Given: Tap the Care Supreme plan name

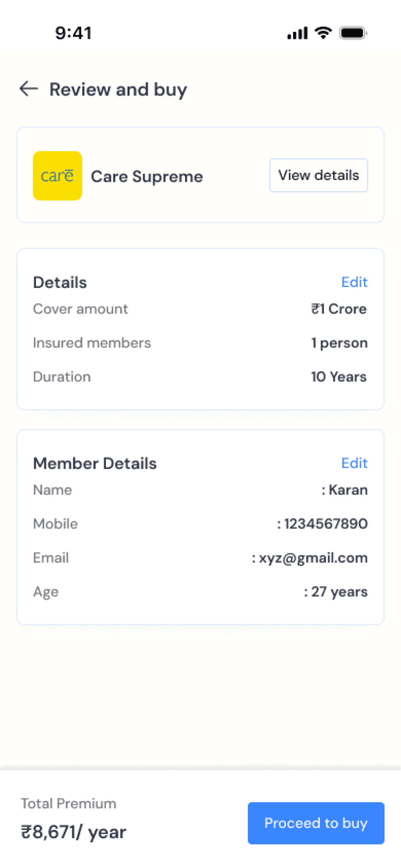Looking at the screenshot, I should click(x=147, y=176).
